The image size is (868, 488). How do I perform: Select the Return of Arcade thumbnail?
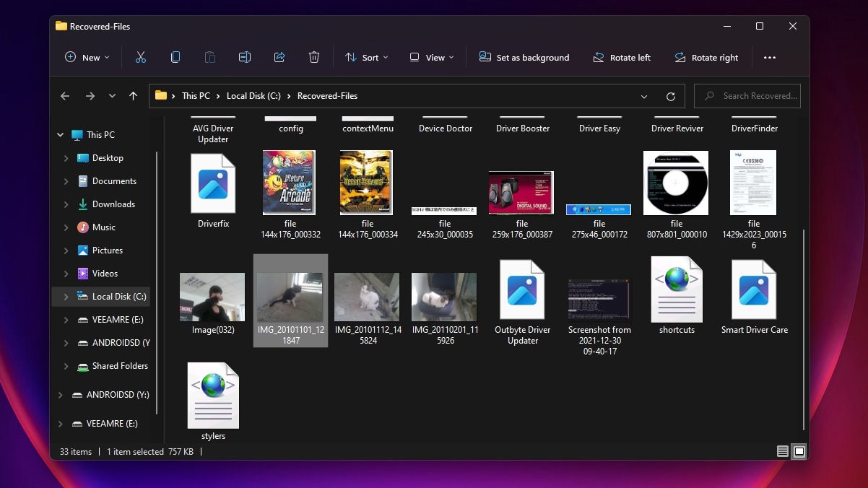290,183
